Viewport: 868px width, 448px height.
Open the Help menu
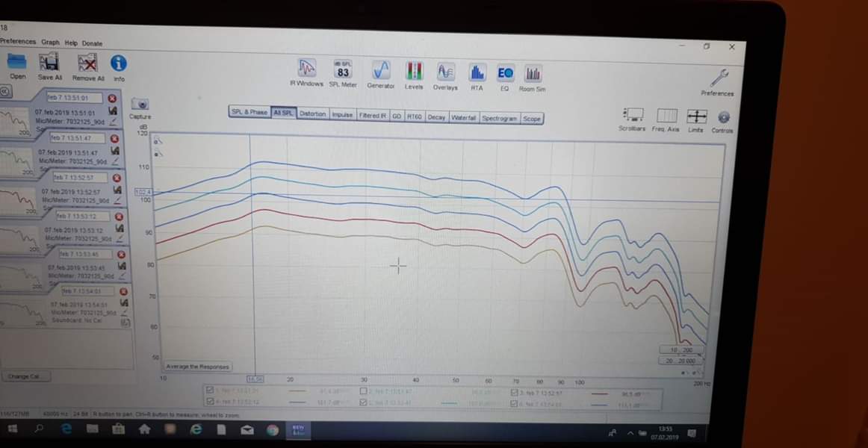click(71, 43)
